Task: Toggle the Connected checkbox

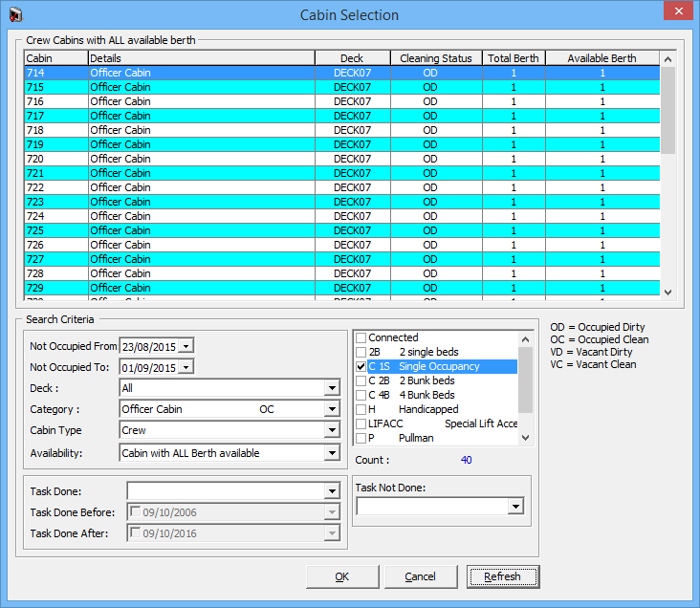Action: click(361, 337)
